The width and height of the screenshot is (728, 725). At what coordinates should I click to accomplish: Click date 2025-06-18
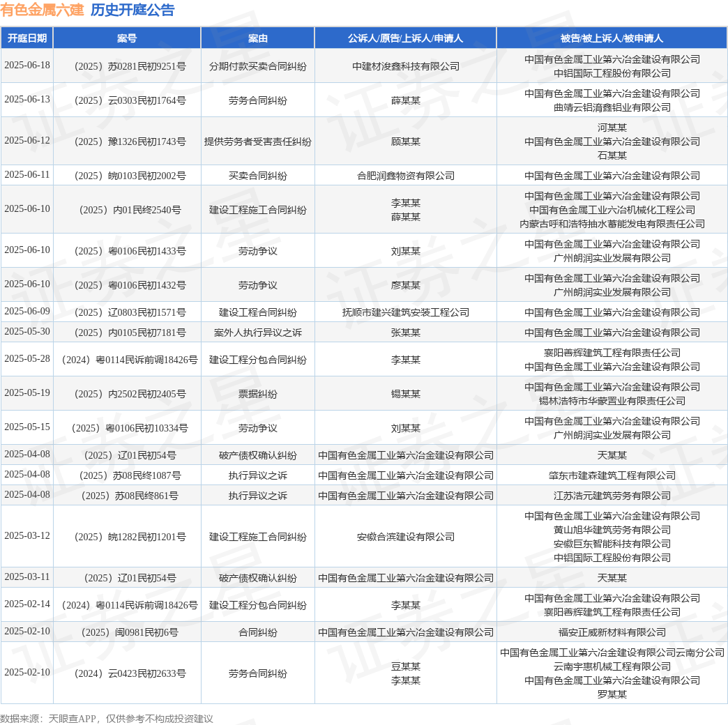27,66
